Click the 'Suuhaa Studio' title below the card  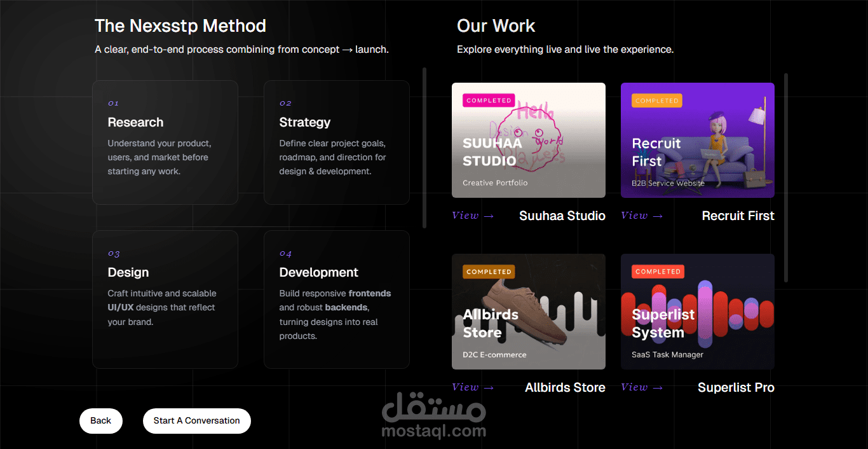point(562,216)
